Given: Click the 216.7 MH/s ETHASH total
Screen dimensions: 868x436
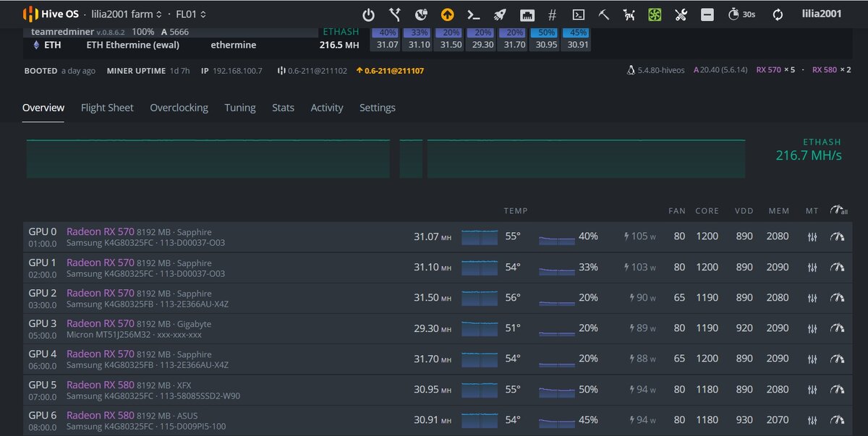Looking at the screenshot, I should [x=809, y=155].
